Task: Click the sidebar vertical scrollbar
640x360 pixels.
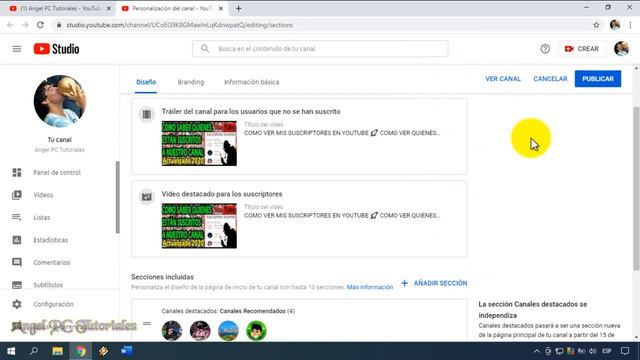Action: [x=118, y=197]
